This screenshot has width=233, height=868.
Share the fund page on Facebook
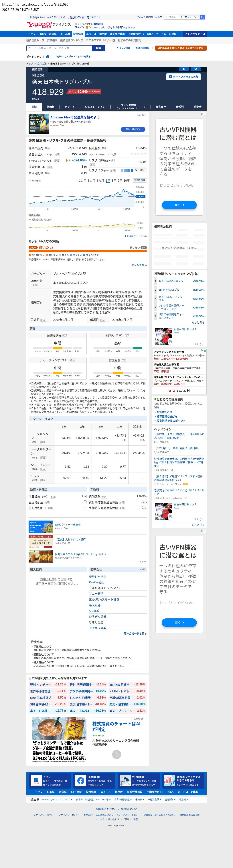(x=184, y=69)
